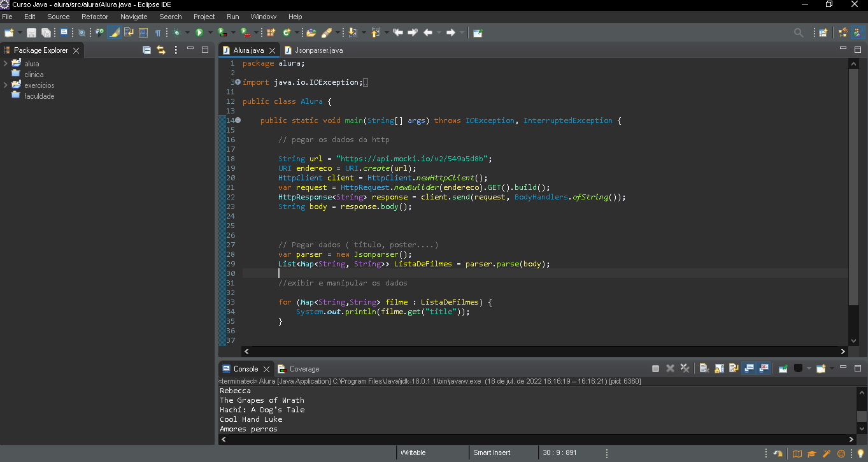Start debugging with the bug icon
Viewport: 868px width, 462px height.
point(176,32)
